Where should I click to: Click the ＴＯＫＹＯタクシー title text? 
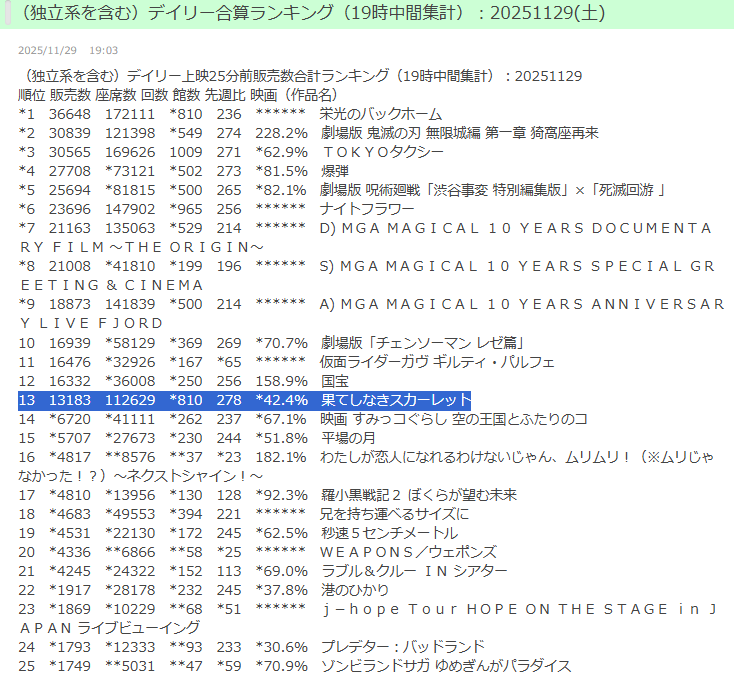click(382, 152)
